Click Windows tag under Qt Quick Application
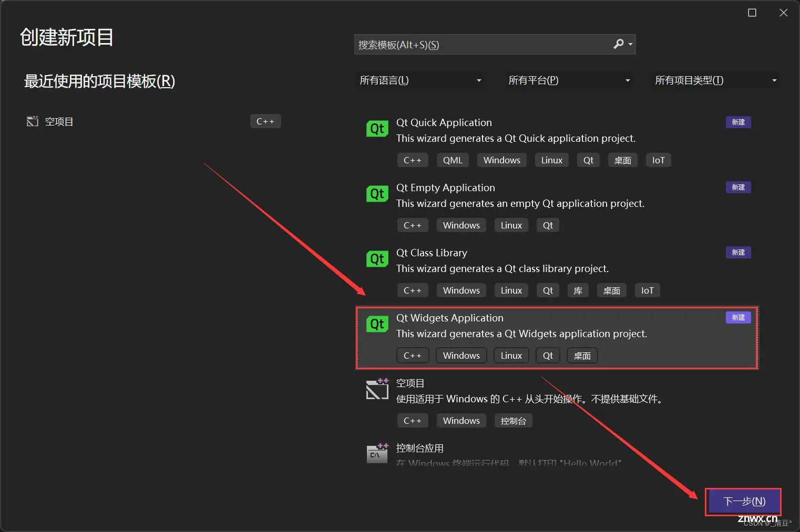800x532 pixels. tap(502, 160)
